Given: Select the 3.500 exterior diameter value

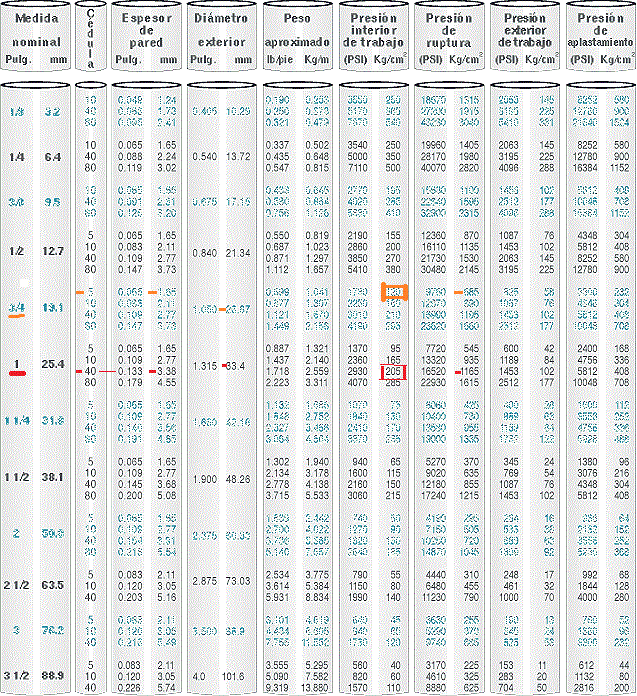Looking at the screenshot, I should 205,632.
